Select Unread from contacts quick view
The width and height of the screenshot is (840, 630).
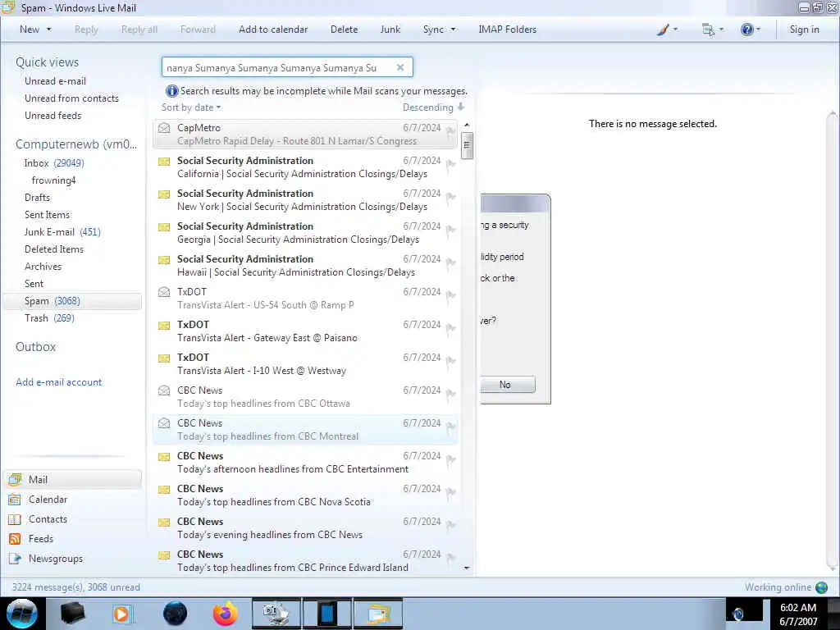pos(71,98)
